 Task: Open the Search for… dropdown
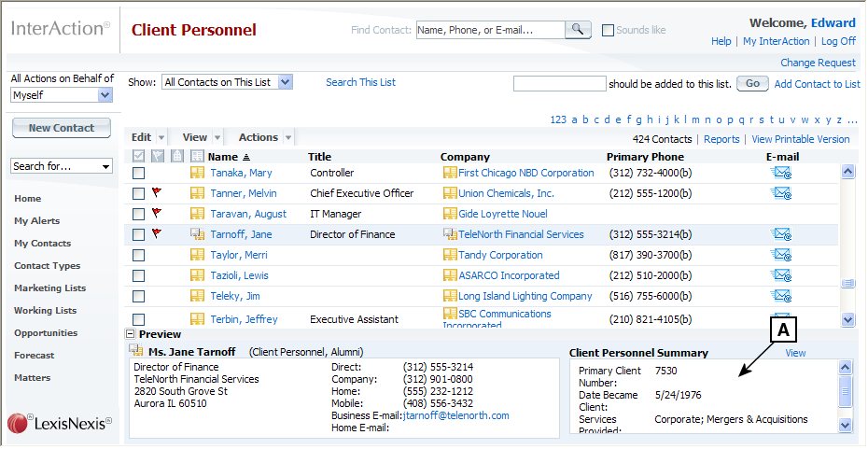[62, 166]
